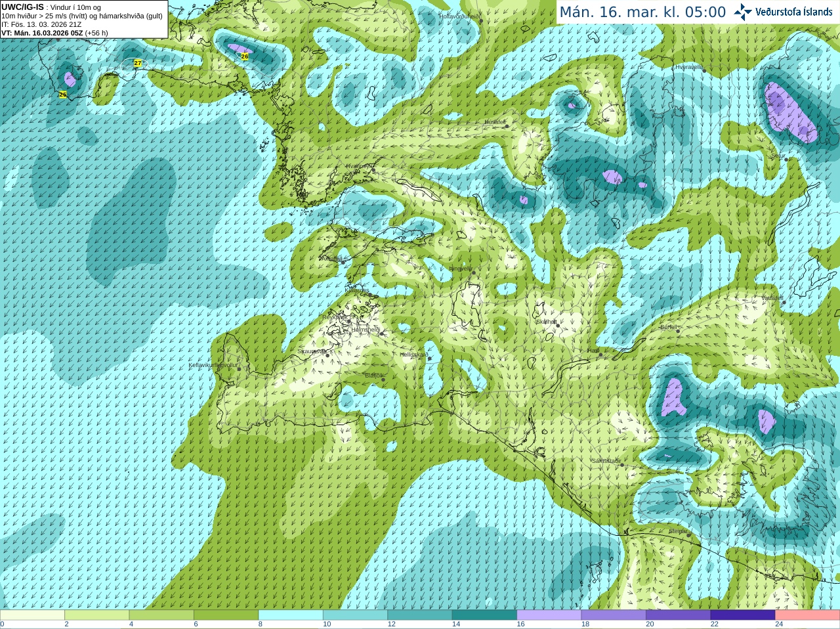Pick the 6–8 m/s olive green swatch
Screen dimensions: 840x629
(226, 615)
